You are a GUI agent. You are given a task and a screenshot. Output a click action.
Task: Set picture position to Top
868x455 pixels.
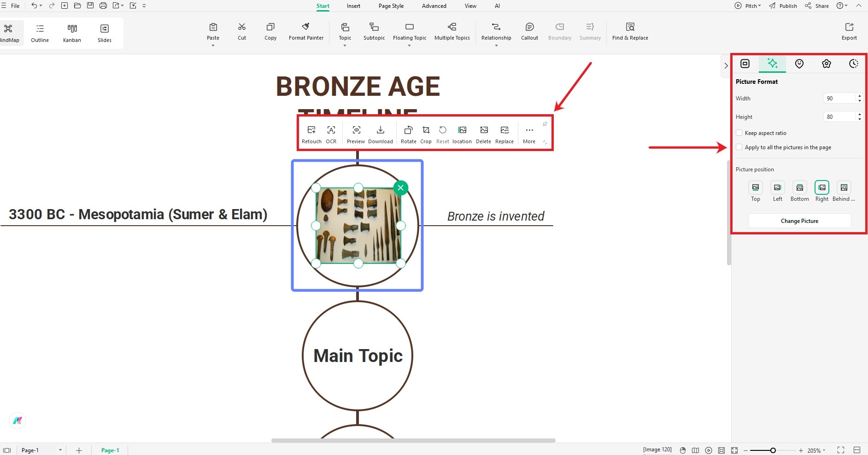pyautogui.click(x=756, y=191)
